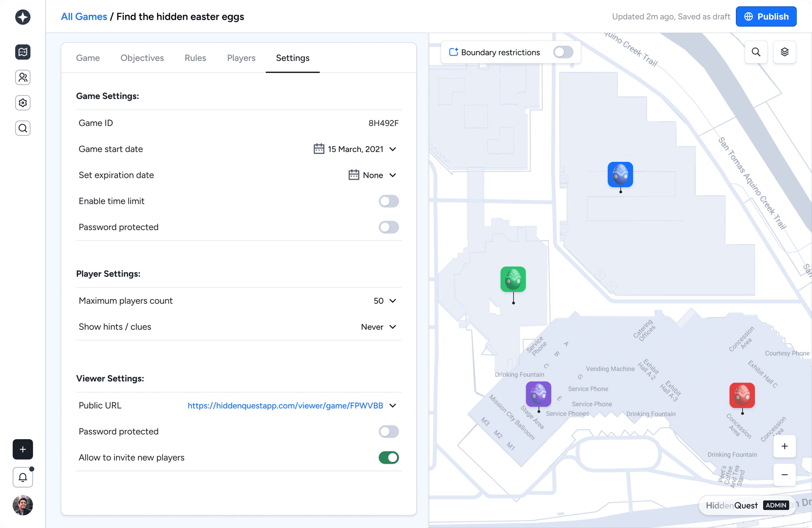This screenshot has width=812, height=528.
Task: Select the blue easter egg marker
Action: click(620, 174)
